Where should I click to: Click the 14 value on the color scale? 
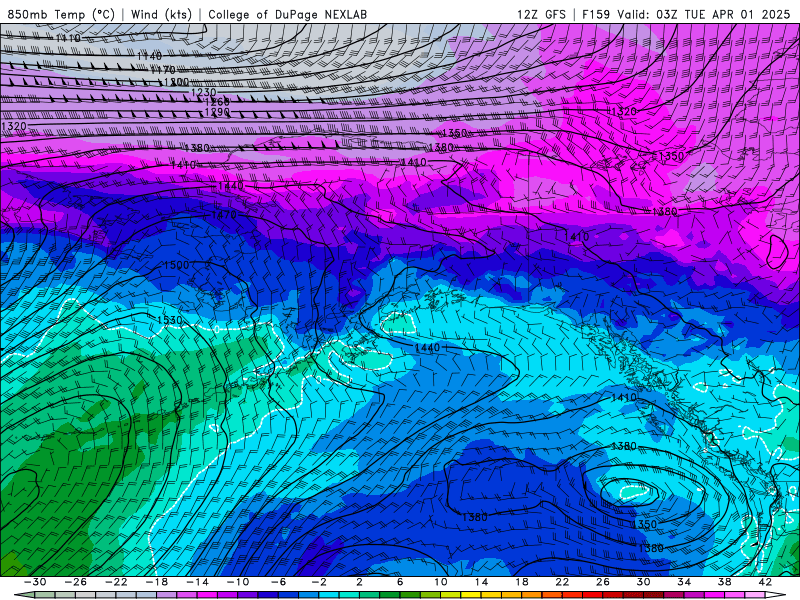(x=481, y=582)
